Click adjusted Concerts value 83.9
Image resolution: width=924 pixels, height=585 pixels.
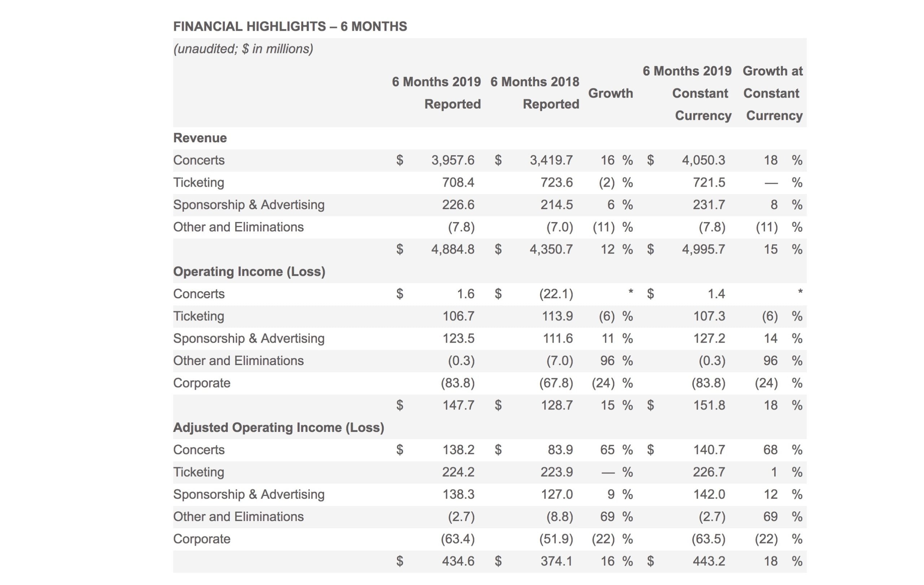560,450
